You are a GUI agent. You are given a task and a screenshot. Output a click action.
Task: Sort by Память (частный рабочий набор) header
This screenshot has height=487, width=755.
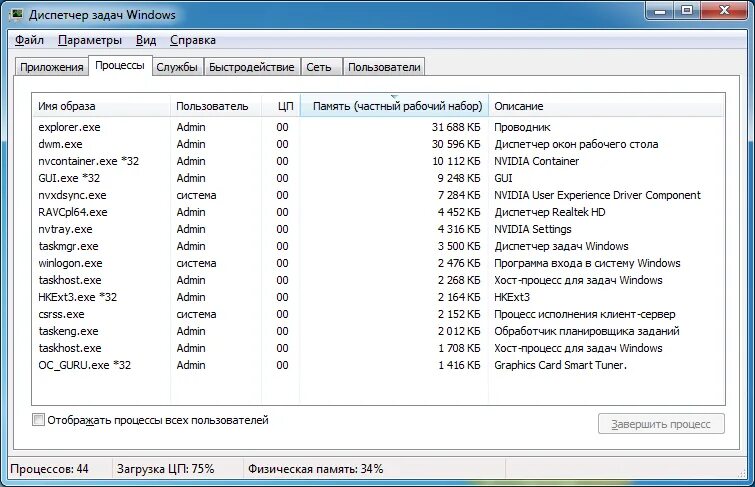pos(394,106)
